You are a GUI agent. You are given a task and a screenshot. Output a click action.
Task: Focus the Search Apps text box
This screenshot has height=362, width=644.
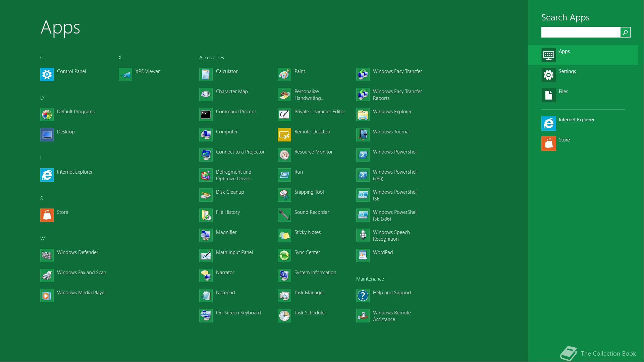[581, 32]
